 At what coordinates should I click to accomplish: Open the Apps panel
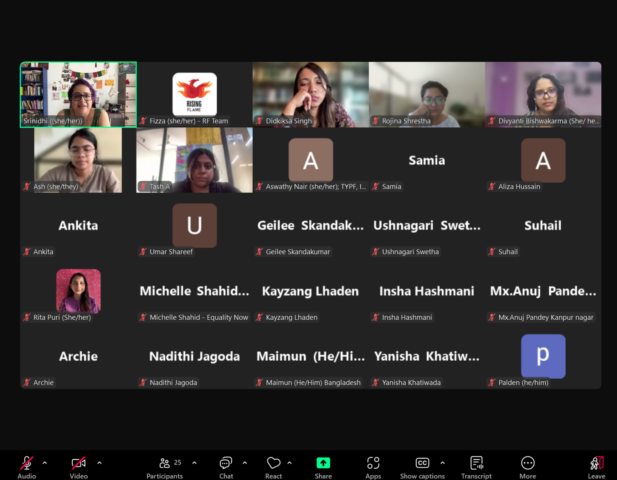click(373, 467)
